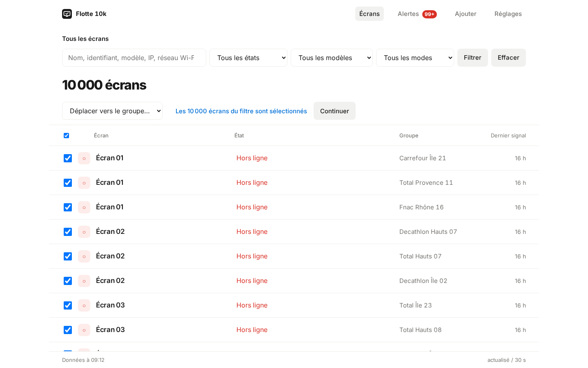The width and height of the screenshot is (588, 368).
Task: Go to the Écrans tab
Action: 370,14
